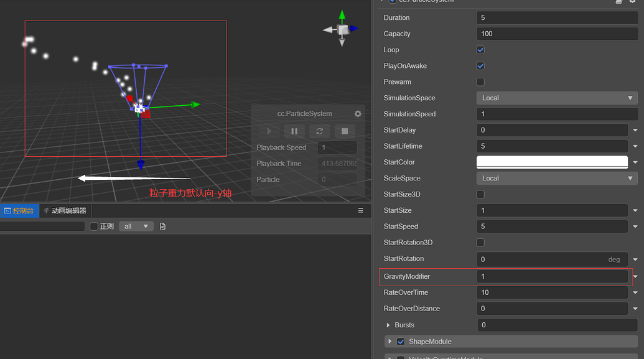Click the SimulationSpace property label

pyautogui.click(x=409, y=98)
